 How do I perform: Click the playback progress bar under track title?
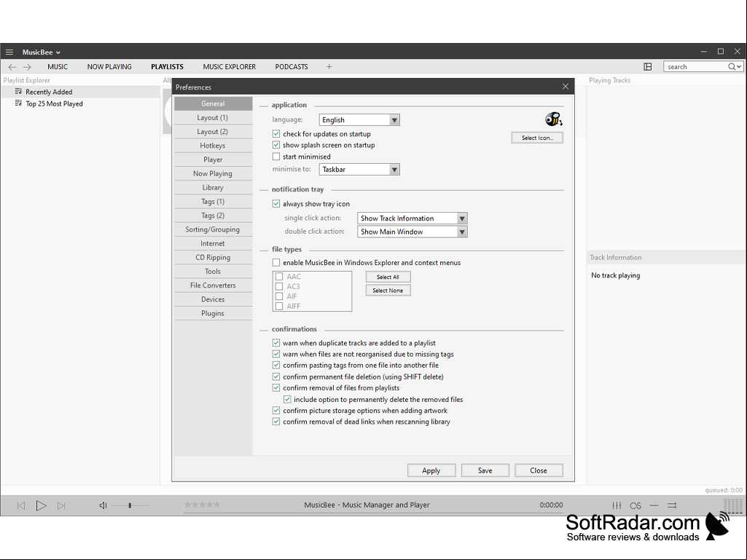373,513
